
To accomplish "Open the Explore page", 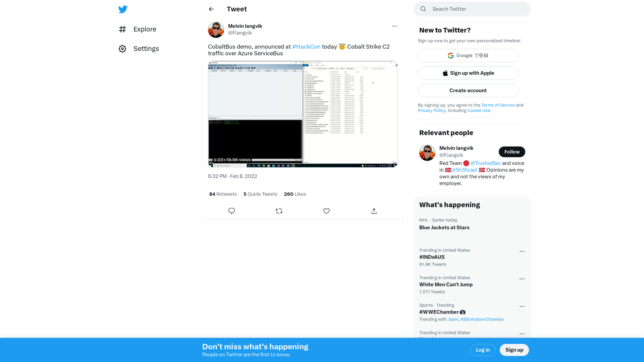I will pos(138,29).
